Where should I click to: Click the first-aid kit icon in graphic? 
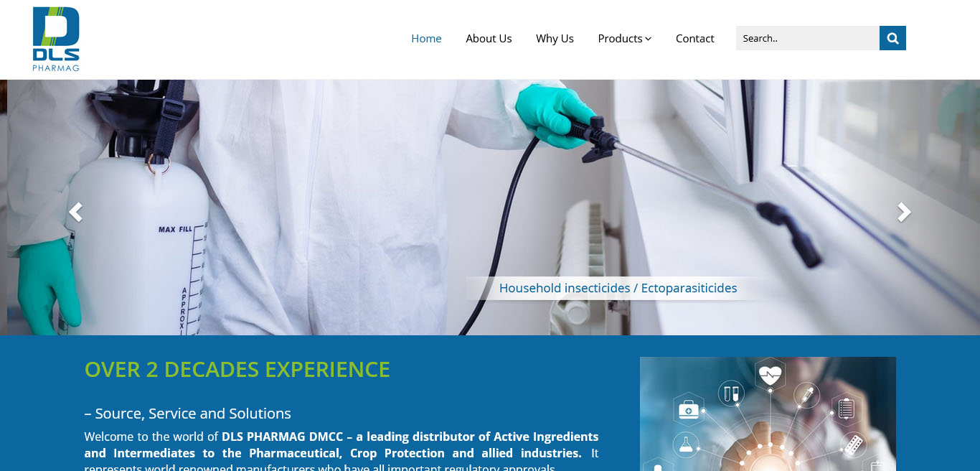689,410
